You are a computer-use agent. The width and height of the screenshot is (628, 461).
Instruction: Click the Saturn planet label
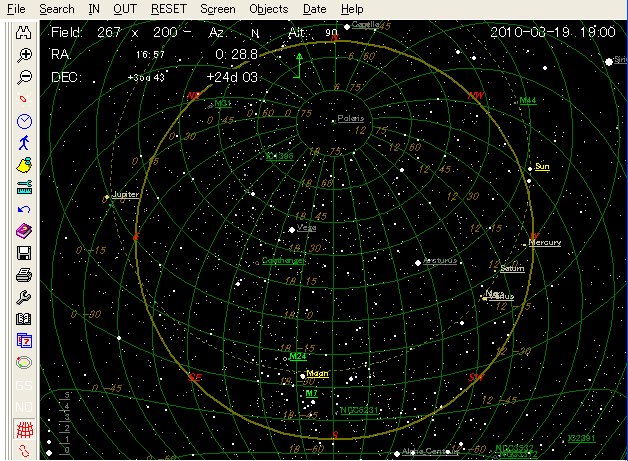[x=512, y=268]
